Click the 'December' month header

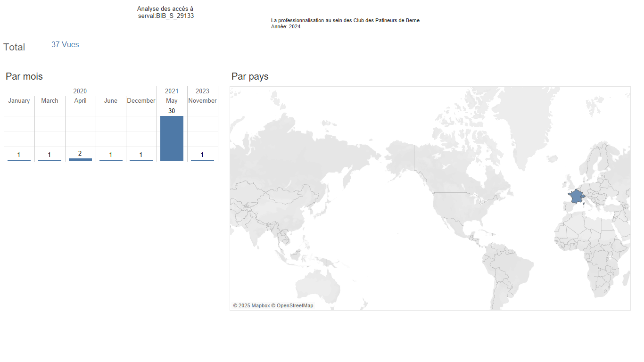click(x=141, y=100)
